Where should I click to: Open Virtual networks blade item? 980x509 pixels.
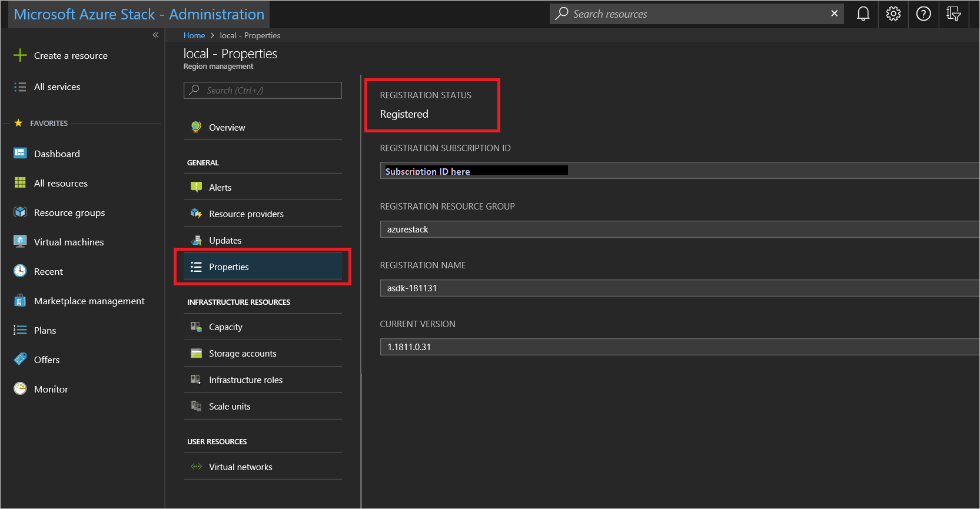(x=263, y=467)
